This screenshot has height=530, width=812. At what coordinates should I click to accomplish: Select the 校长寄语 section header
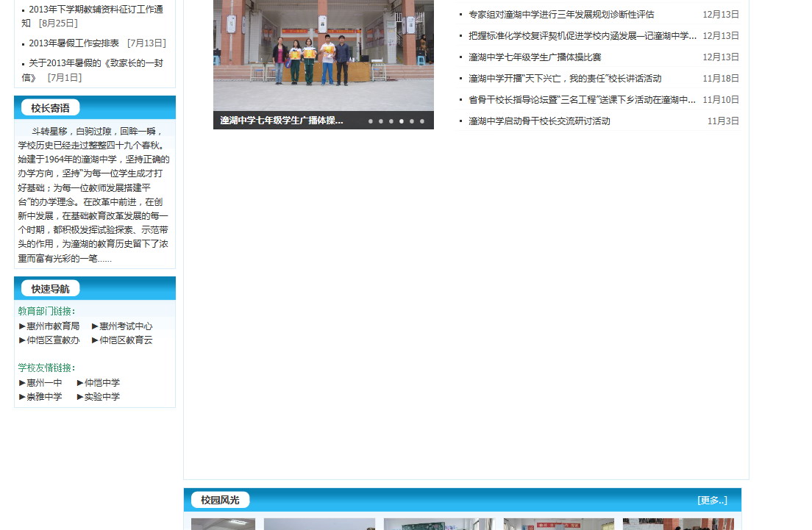(50, 108)
